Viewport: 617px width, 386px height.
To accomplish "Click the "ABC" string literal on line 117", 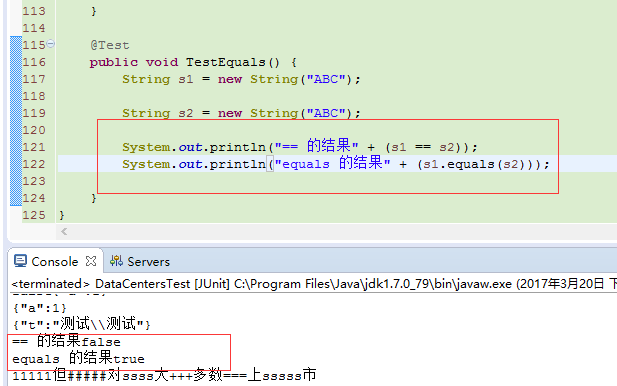I will click(326, 79).
